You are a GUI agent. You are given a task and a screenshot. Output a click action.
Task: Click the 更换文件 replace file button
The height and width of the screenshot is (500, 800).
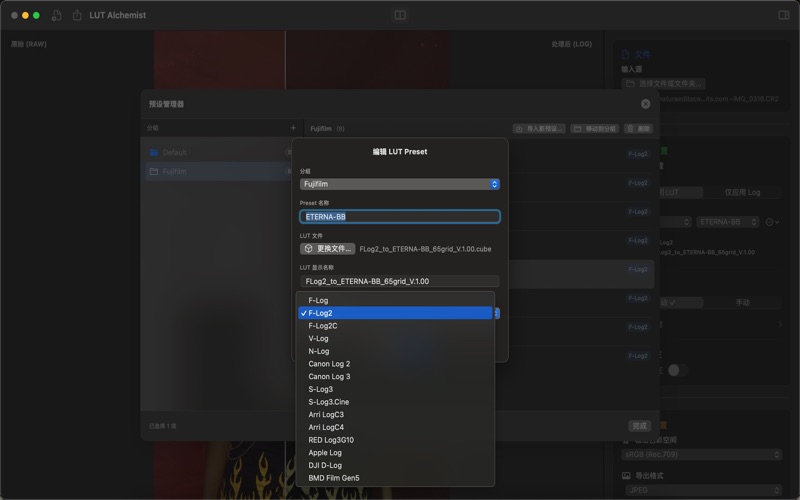tap(328, 249)
